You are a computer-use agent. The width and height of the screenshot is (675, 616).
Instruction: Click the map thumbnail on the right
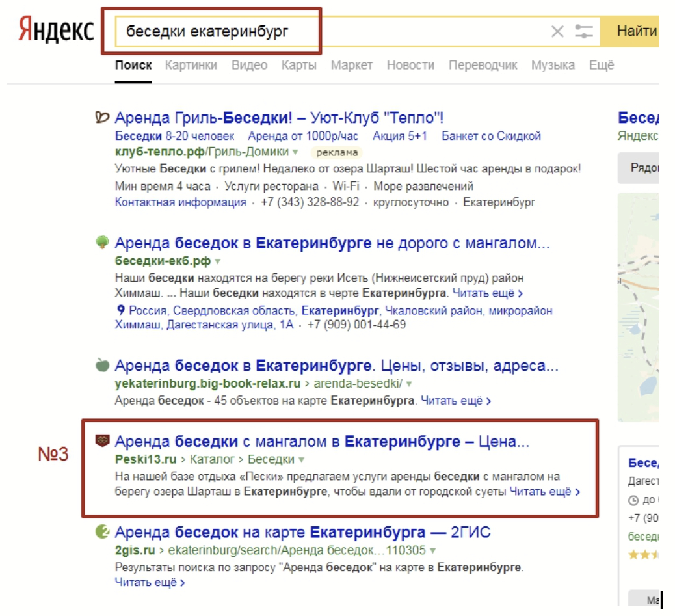coord(638,308)
